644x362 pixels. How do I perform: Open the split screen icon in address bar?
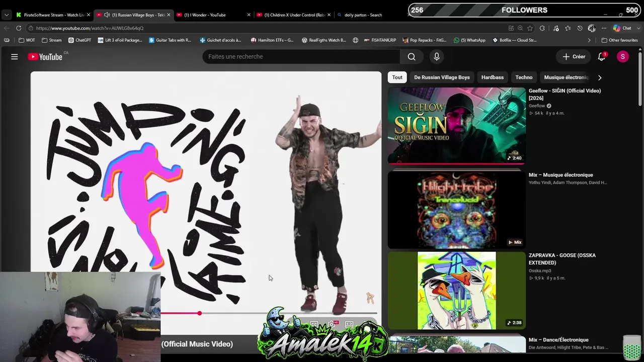point(511,28)
